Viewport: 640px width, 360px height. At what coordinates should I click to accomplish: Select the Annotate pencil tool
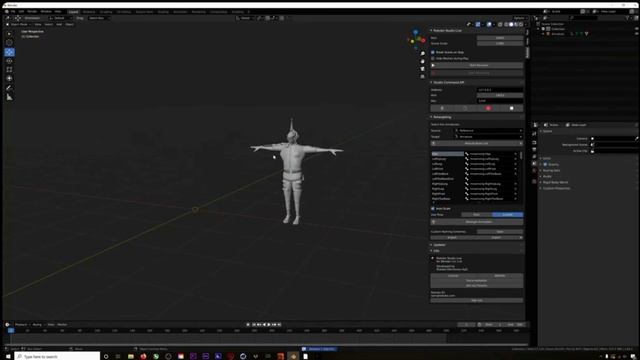9,88
